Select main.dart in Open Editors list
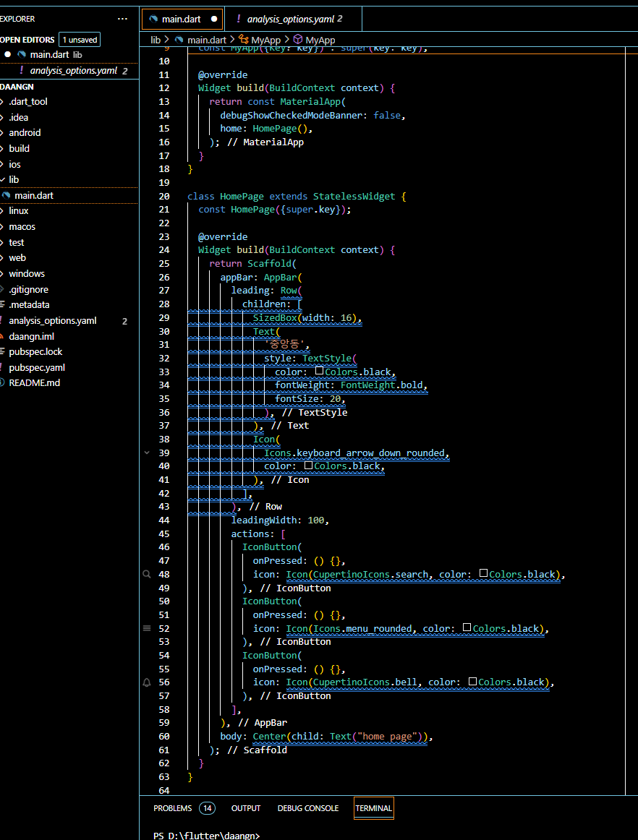This screenshot has width=638, height=840. 69,55
